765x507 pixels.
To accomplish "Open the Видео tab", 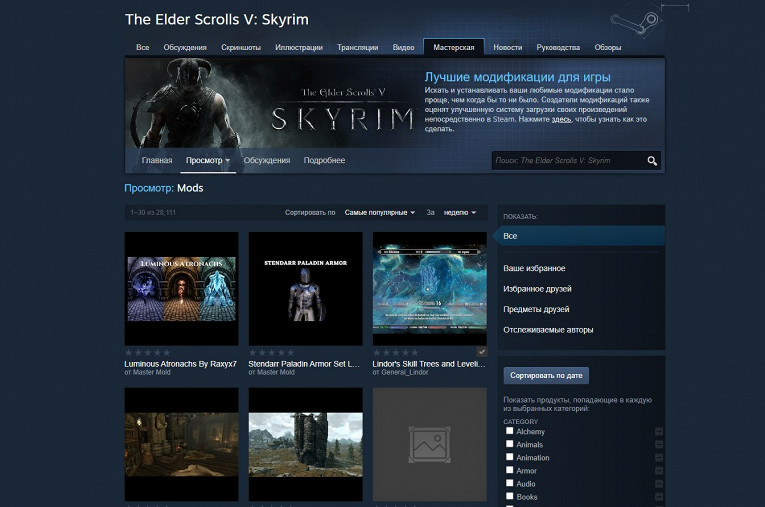I will coord(403,47).
